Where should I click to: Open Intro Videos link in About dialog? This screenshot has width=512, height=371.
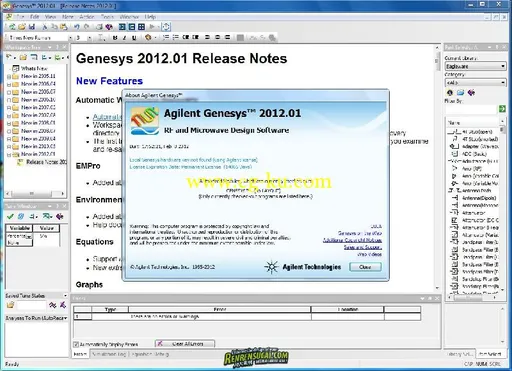click(369, 254)
